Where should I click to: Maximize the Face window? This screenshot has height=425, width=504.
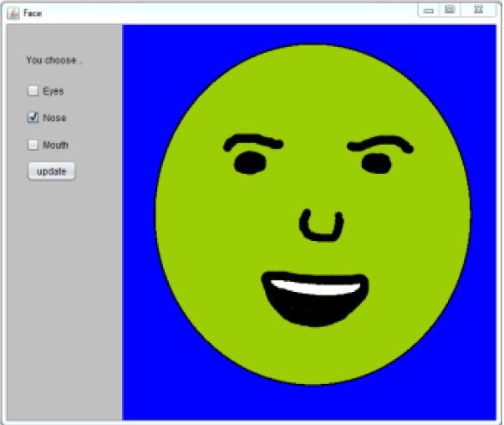click(x=450, y=9)
